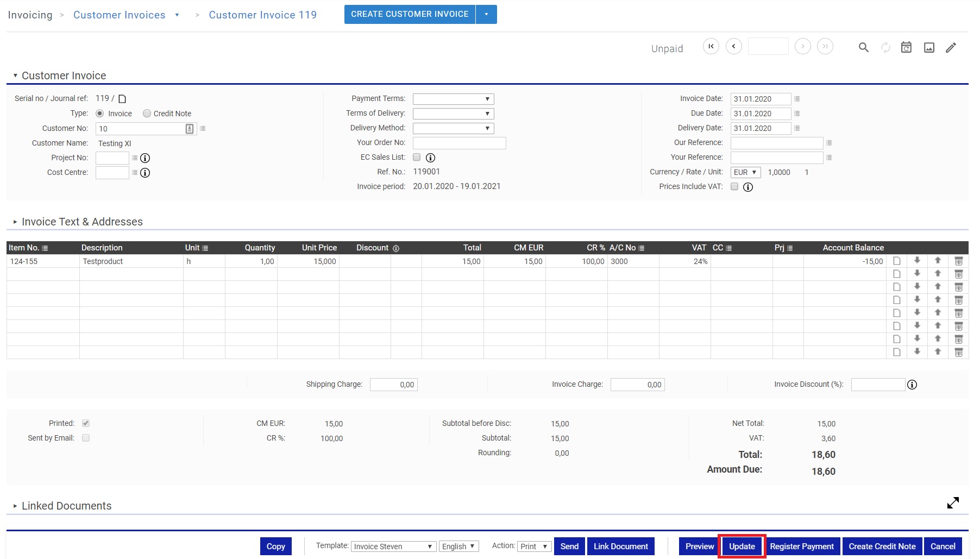Screen dimensions: 980x559
Task: Open the Create Customer Invoice arrow menu
Action: (486, 15)
